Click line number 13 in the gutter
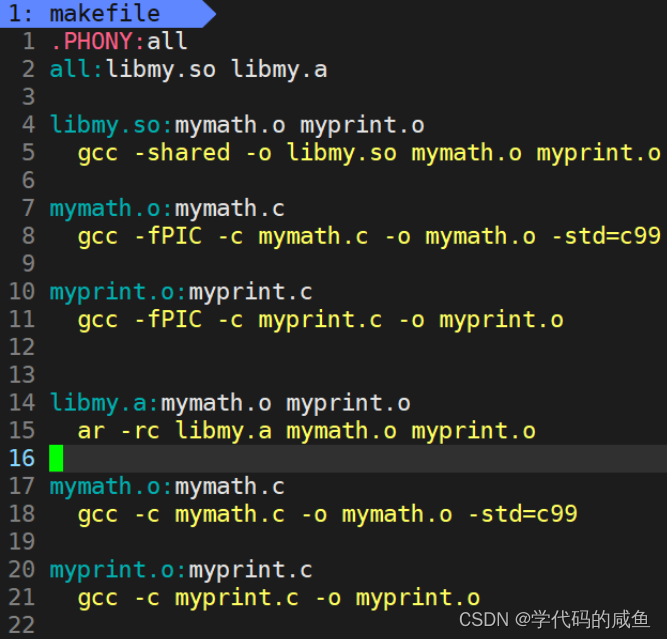The width and height of the screenshot is (667, 639). coord(21,375)
